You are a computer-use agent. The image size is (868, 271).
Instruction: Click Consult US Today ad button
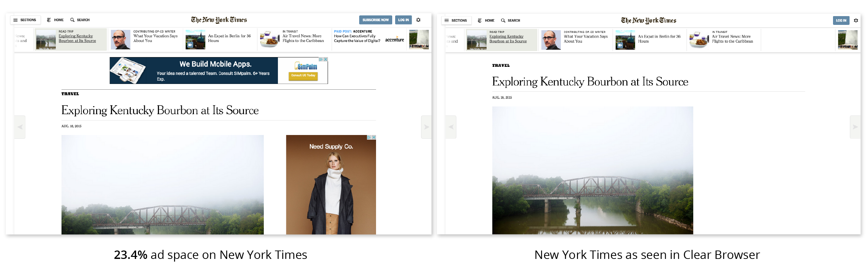point(303,76)
